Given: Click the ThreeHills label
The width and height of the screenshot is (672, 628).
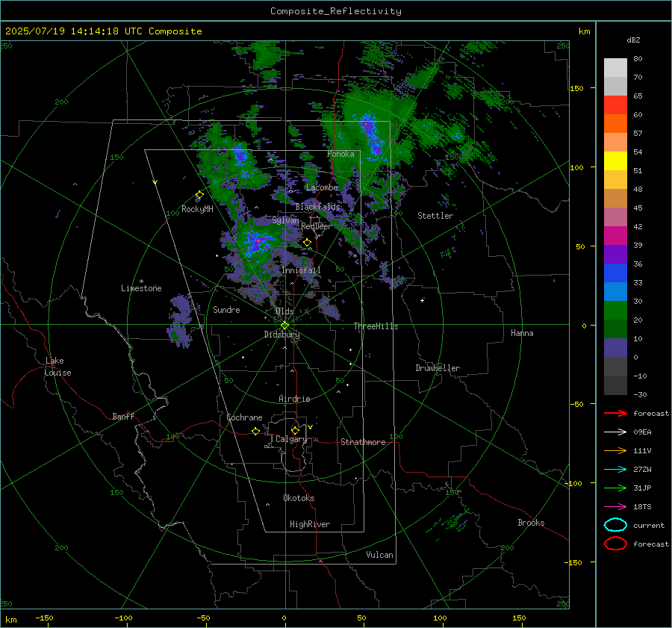Looking at the screenshot, I should point(376,326).
